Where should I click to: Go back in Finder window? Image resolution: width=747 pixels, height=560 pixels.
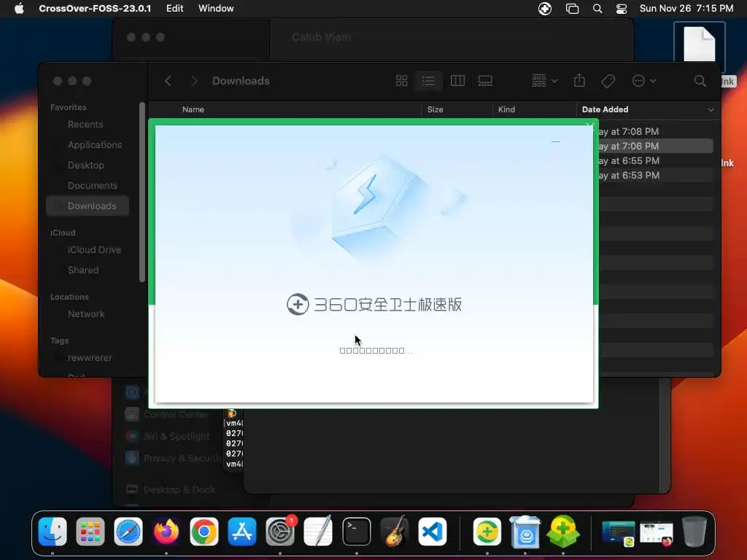(x=168, y=81)
